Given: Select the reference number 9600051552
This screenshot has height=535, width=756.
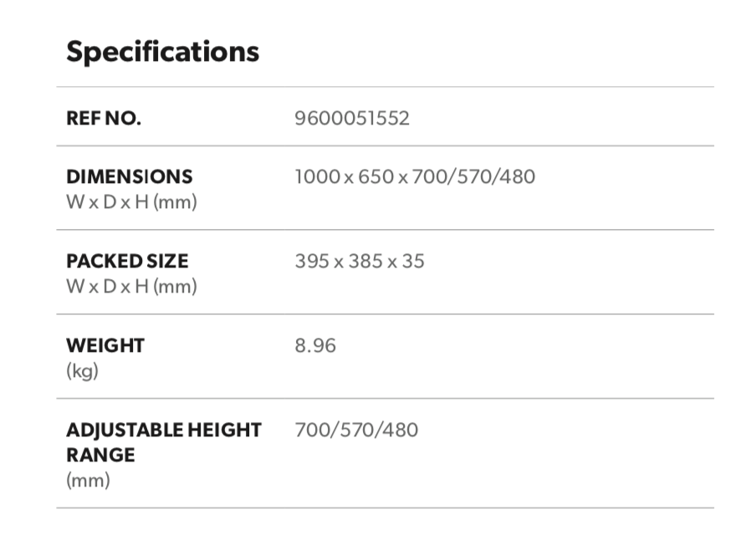Looking at the screenshot, I should [352, 118].
